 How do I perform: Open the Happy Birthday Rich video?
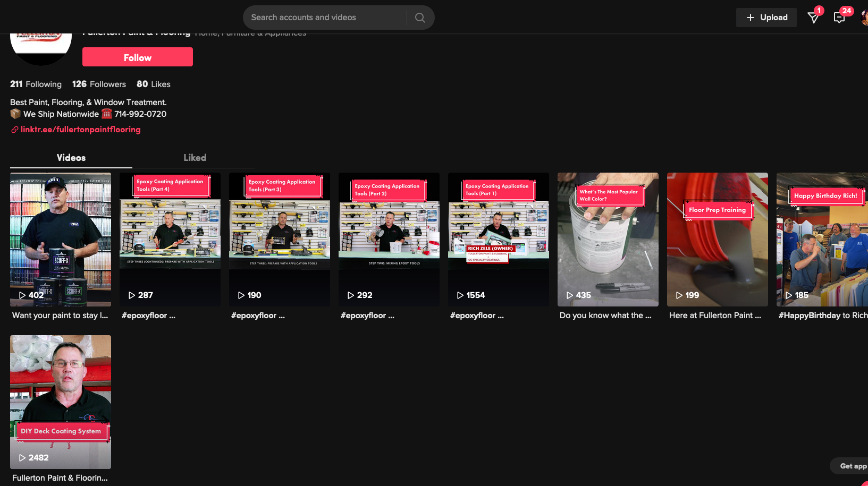(x=822, y=240)
